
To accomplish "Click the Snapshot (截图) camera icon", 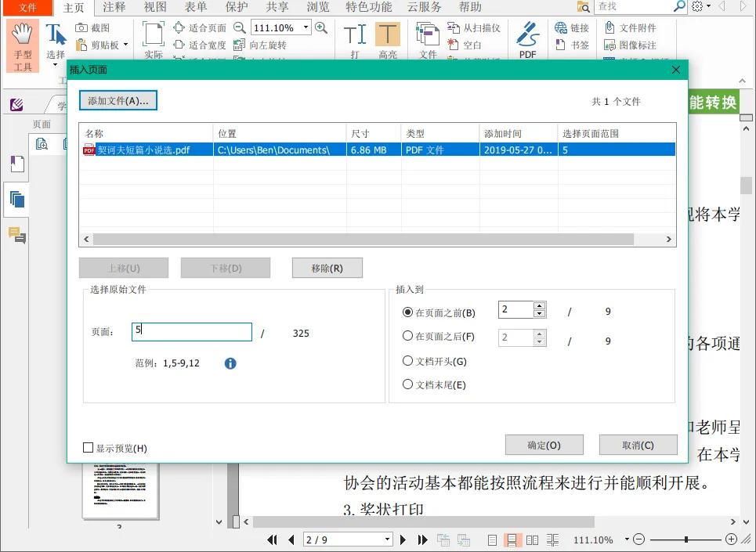I will click(81, 28).
